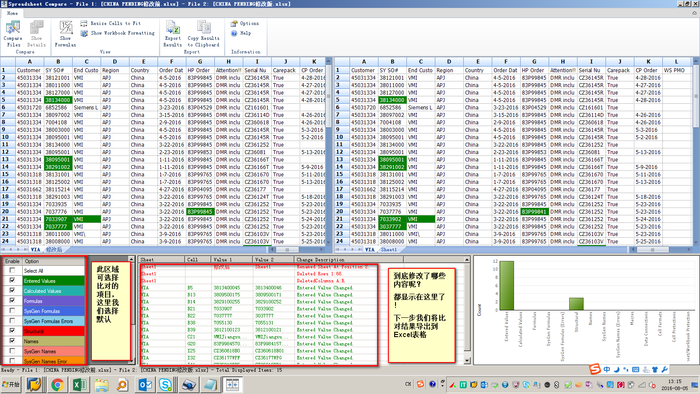Select highlighted cell 38134000 in left pane row 5

point(58,100)
